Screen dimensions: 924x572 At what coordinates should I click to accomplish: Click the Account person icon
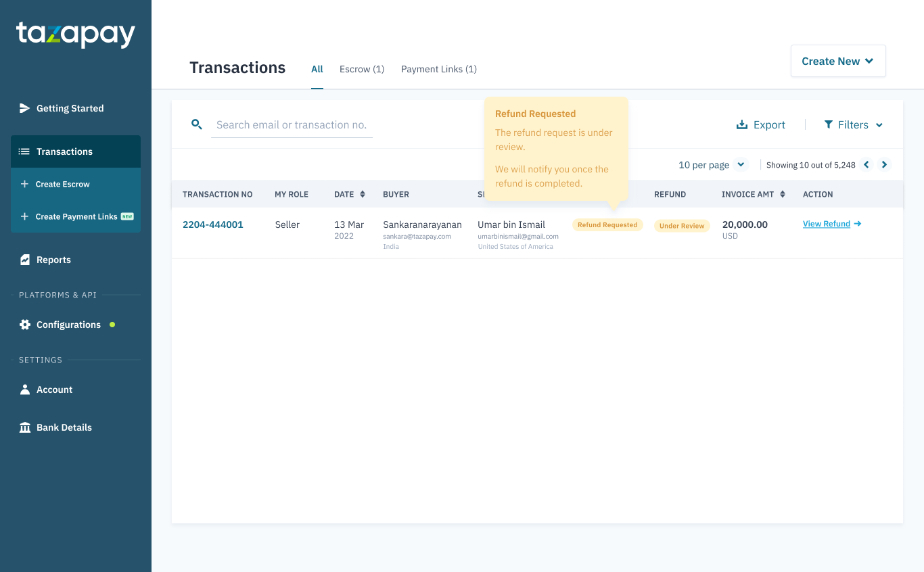point(25,389)
